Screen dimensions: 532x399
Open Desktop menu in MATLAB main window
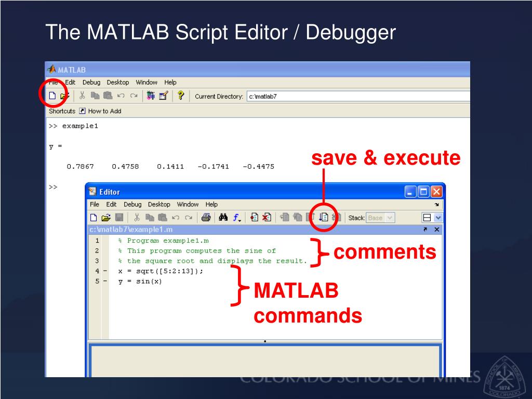pyautogui.click(x=118, y=83)
